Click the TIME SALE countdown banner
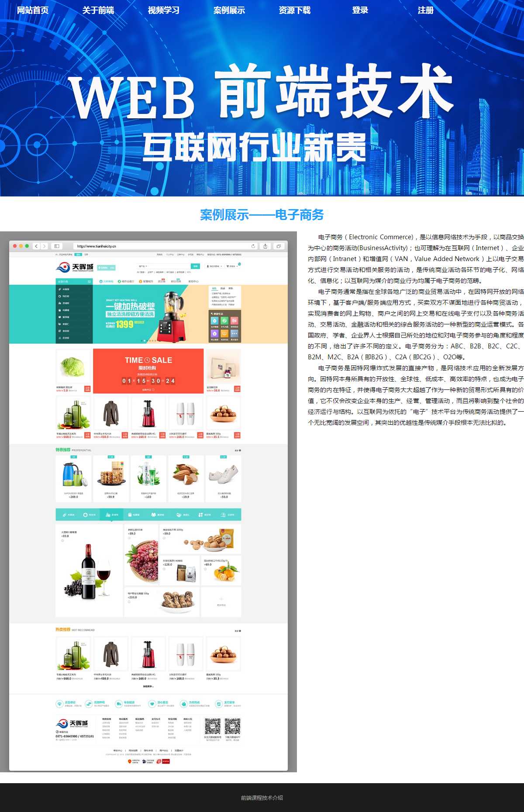 [148, 371]
